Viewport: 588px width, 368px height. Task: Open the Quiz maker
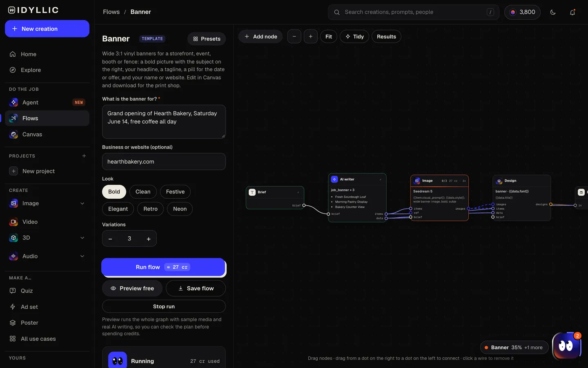pyautogui.click(x=47, y=291)
